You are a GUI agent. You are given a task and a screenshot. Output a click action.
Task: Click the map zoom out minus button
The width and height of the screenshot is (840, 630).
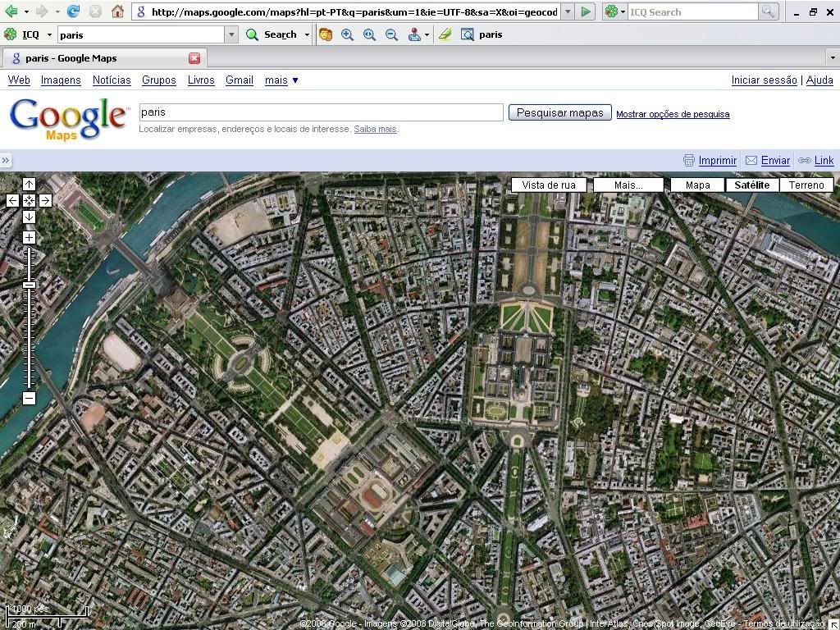29,398
